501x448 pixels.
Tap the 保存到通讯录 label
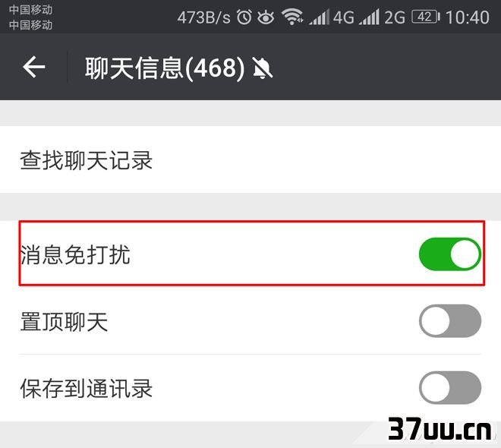point(87,389)
